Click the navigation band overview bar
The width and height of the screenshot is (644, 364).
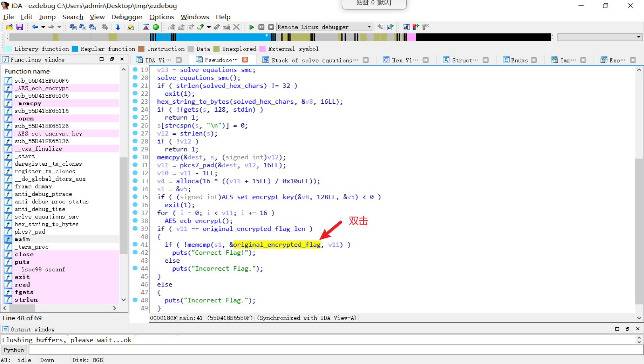tap(280, 37)
